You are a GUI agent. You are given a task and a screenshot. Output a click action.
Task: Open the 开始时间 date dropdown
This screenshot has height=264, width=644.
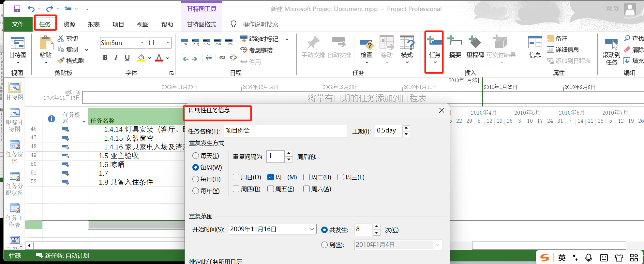[x=312, y=229]
